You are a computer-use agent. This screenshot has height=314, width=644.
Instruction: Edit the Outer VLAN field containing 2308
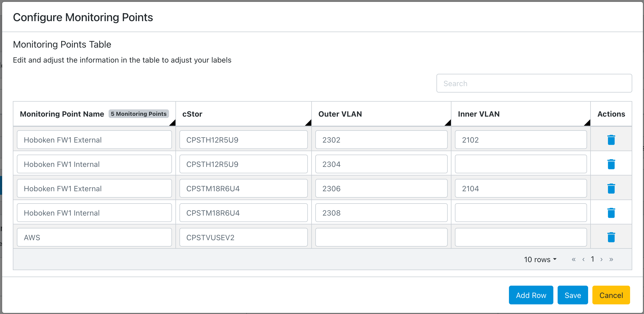pyautogui.click(x=381, y=213)
